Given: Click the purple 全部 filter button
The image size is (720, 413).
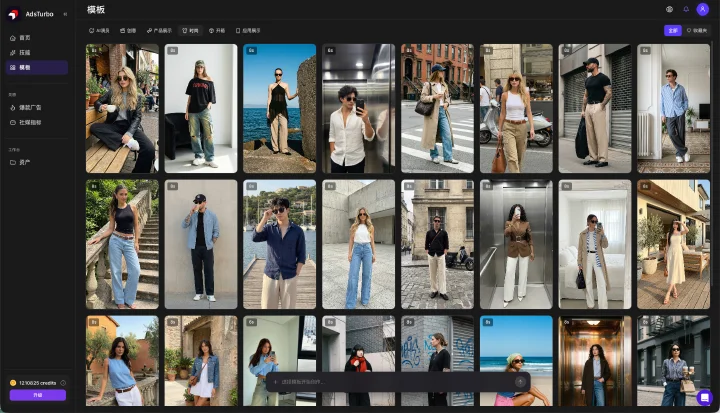Looking at the screenshot, I should pyautogui.click(x=673, y=30).
